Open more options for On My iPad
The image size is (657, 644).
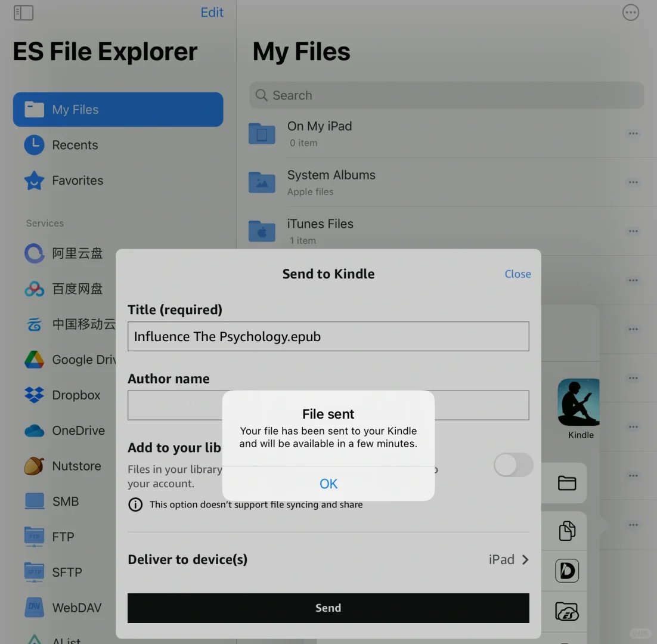(633, 134)
